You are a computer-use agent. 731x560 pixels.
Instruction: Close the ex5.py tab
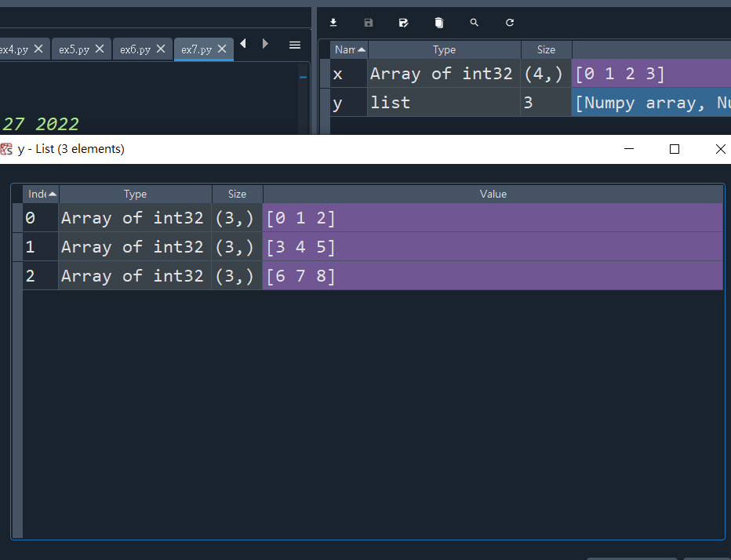pyautogui.click(x=100, y=49)
